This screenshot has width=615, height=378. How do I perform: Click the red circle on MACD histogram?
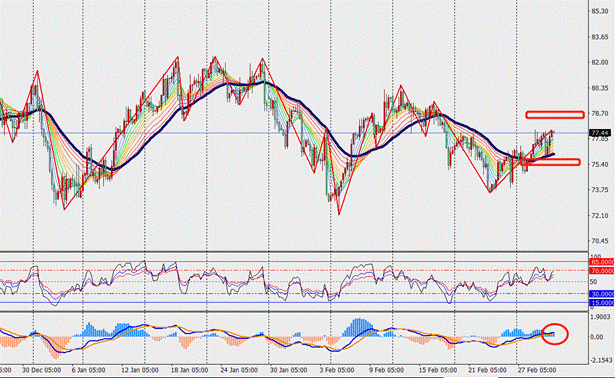pyautogui.click(x=555, y=334)
